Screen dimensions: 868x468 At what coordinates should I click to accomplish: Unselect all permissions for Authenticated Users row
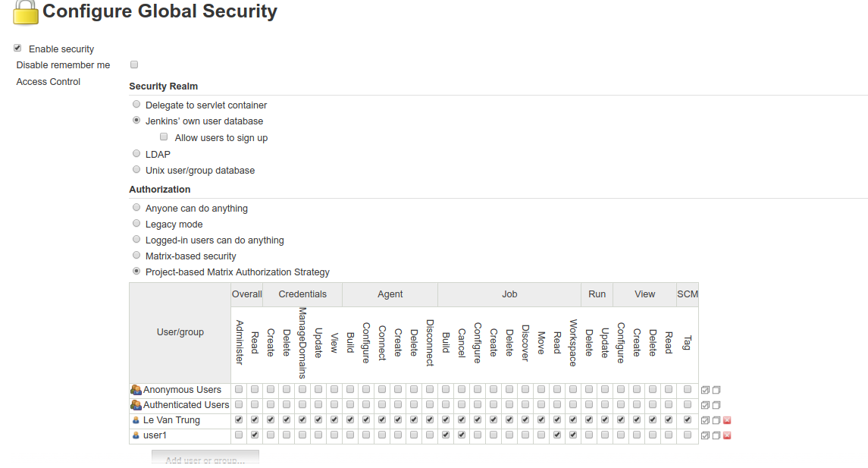tap(716, 405)
